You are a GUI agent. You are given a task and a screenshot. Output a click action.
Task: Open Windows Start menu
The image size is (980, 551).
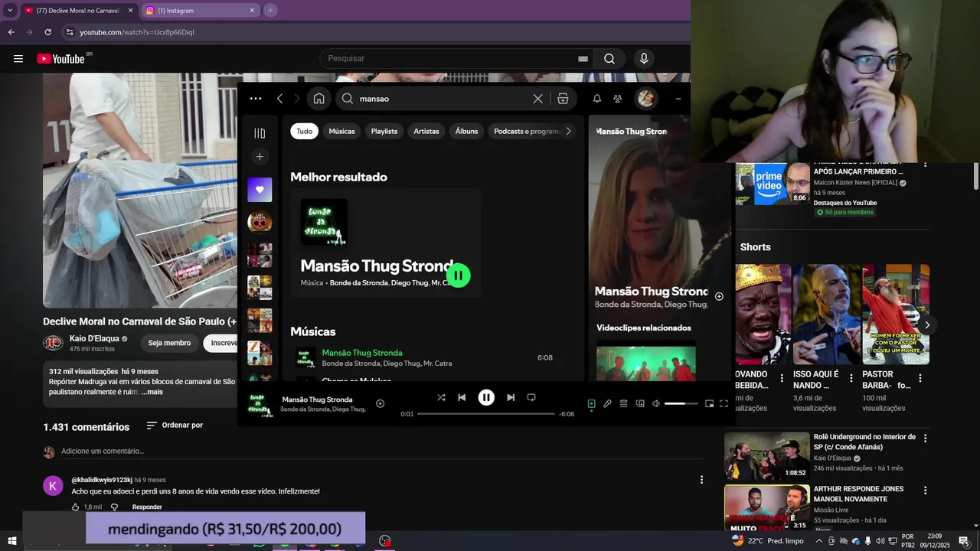(11, 541)
